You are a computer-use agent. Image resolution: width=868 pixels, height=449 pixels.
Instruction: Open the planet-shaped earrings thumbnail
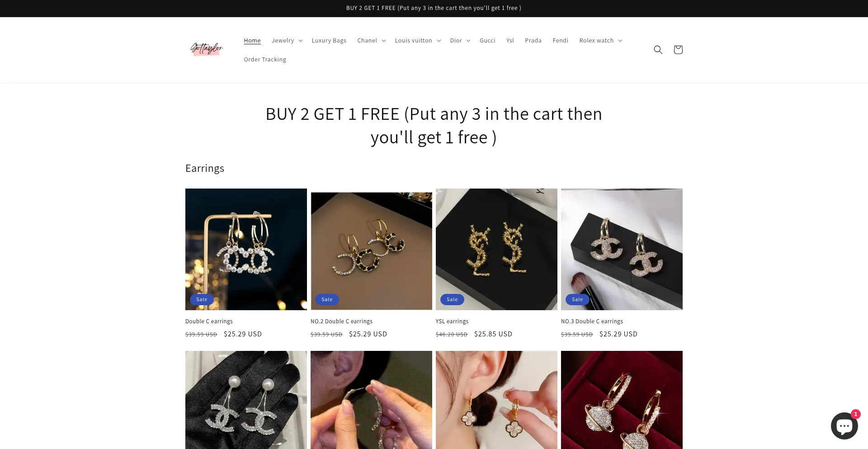pyautogui.click(x=622, y=400)
